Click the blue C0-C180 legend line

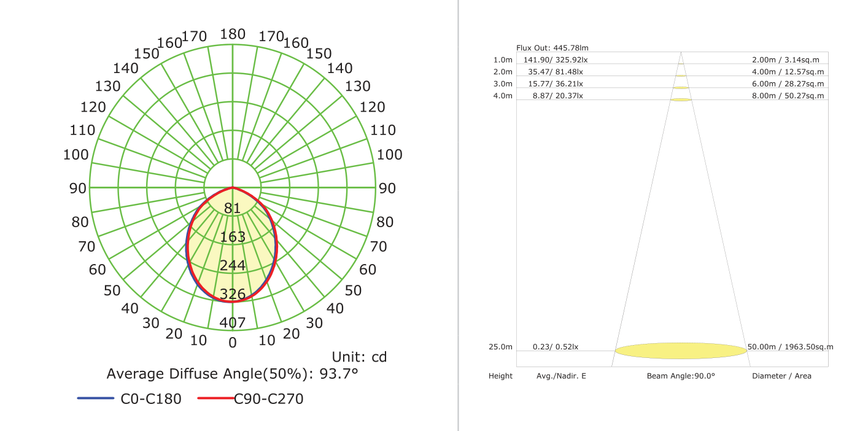click(x=96, y=398)
